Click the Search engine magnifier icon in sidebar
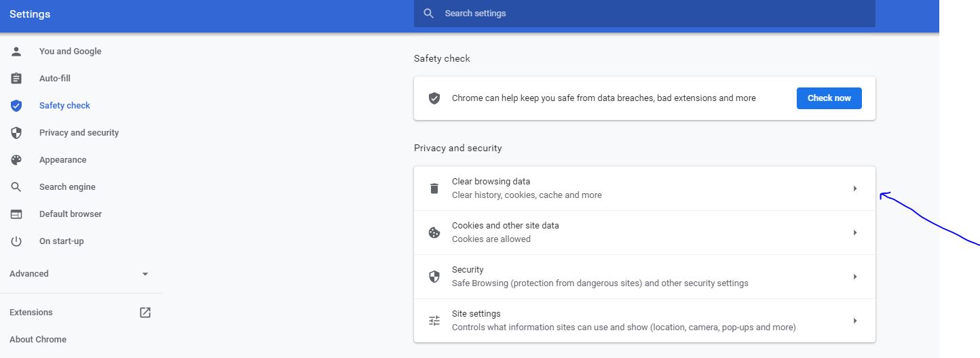This screenshot has height=358, width=980. (16, 187)
